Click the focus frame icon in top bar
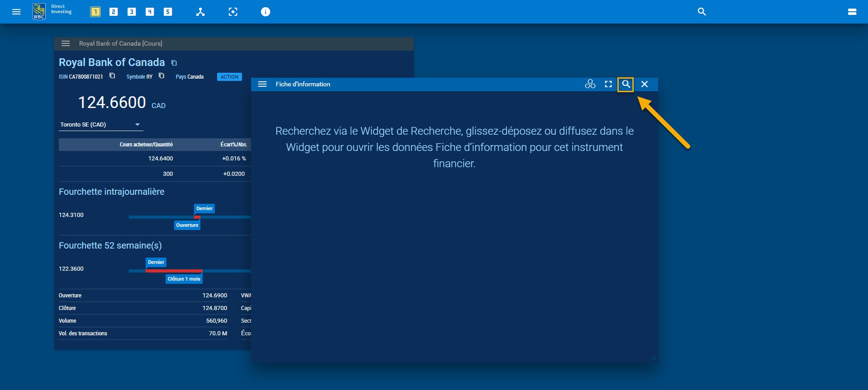The image size is (868, 390). (233, 12)
